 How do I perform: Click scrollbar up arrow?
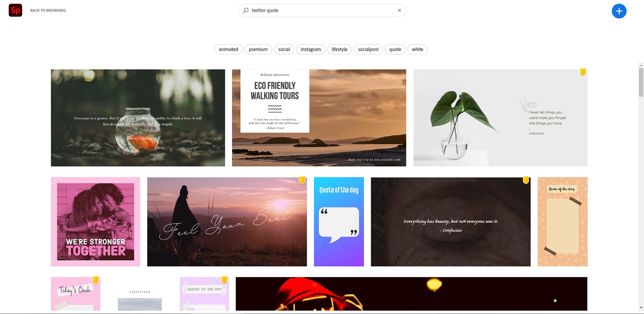(641, 65)
